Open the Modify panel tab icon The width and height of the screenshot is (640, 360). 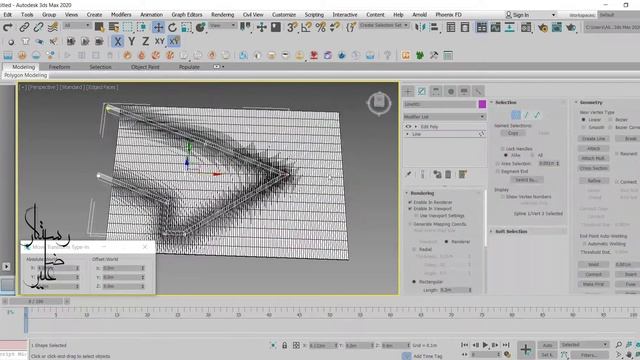point(422,91)
